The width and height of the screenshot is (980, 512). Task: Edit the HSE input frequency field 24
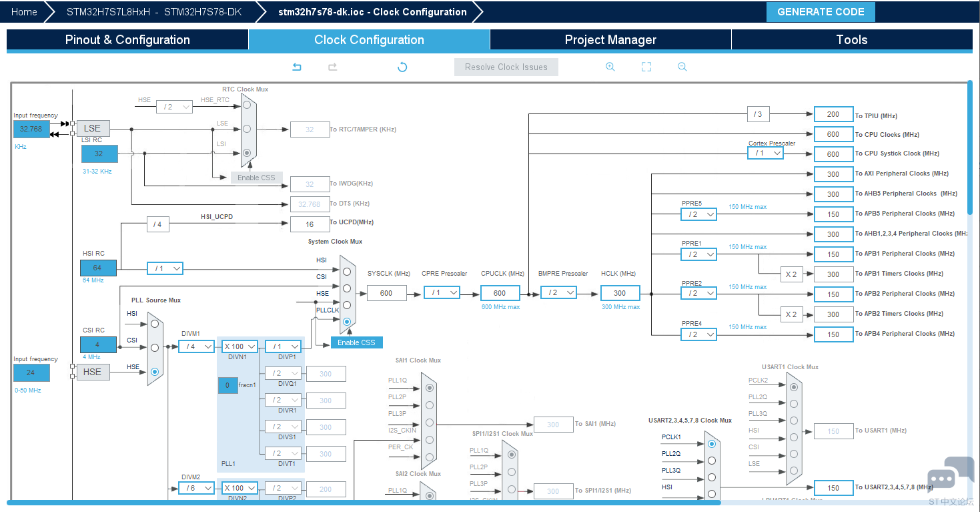[x=31, y=372]
